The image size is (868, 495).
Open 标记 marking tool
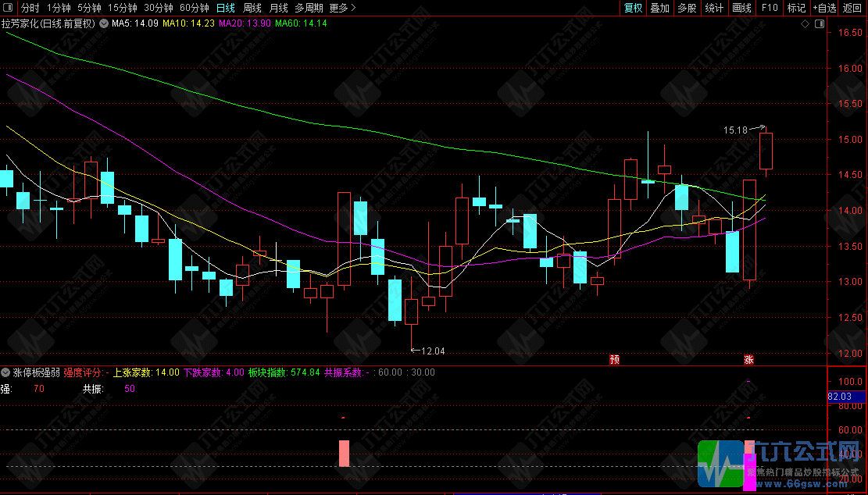(797, 8)
